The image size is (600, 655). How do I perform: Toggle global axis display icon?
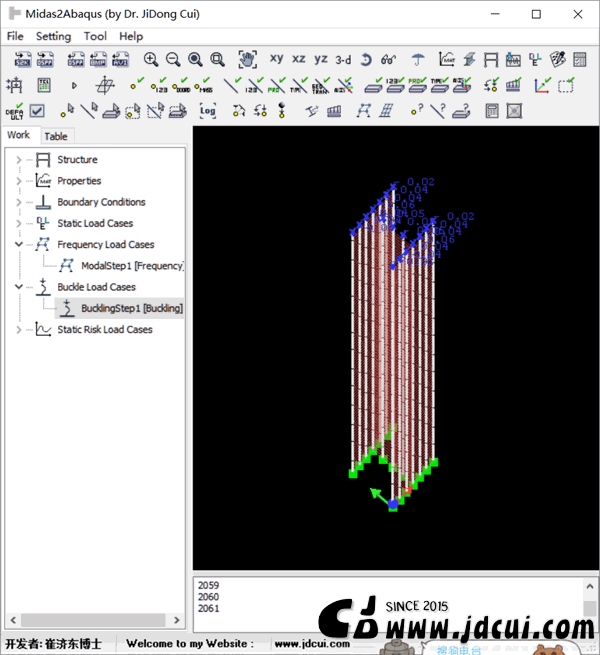point(543,85)
